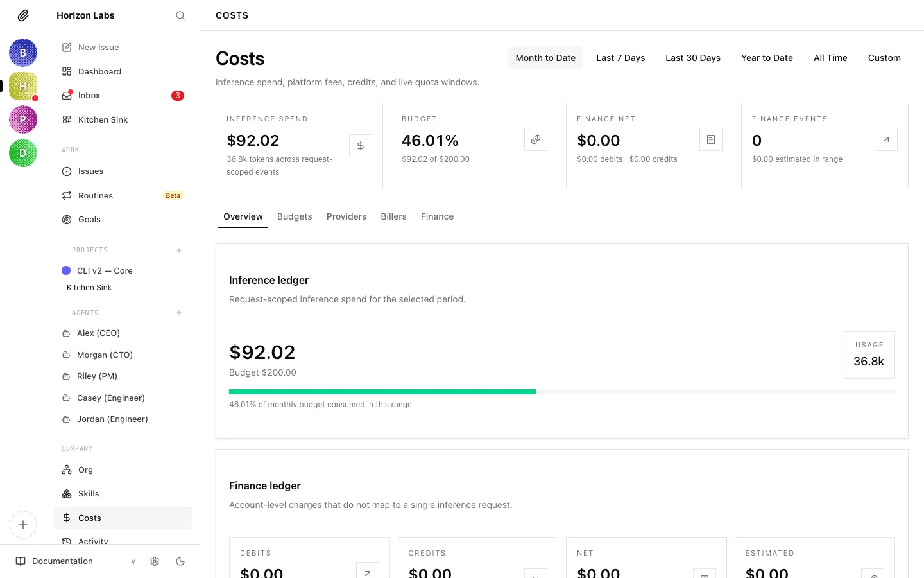Select the Month to Date range
Image resolution: width=924 pixels, height=578 pixels.
(x=545, y=58)
